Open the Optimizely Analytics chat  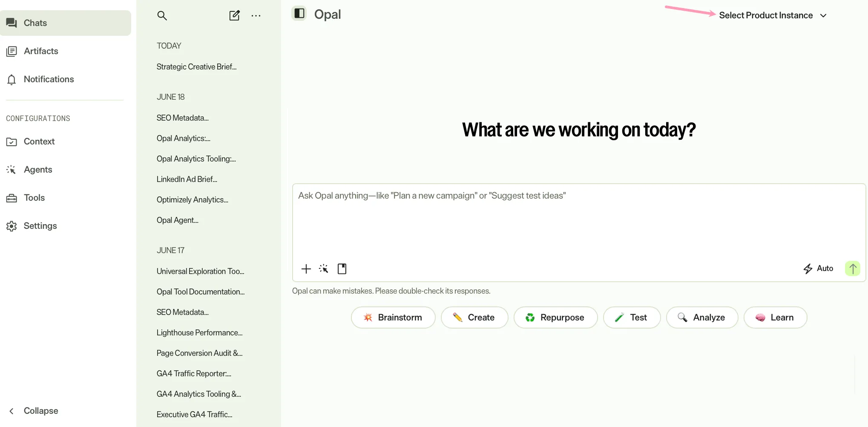click(x=193, y=200)
